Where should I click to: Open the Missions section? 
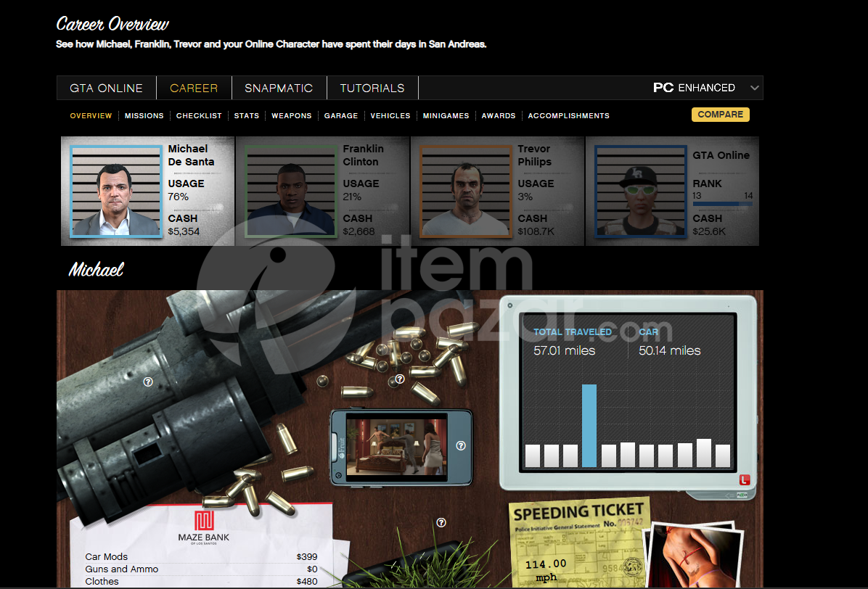pos(144,115)
